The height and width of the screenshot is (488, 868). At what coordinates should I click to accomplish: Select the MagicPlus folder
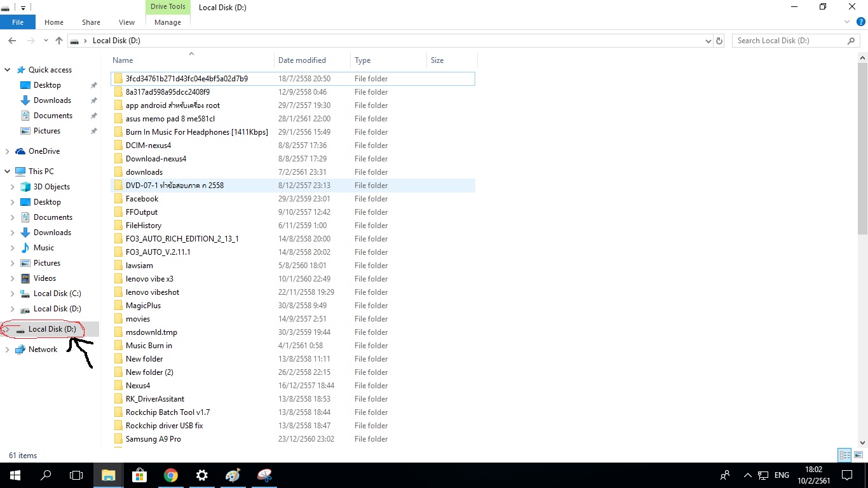pos(293,306)
